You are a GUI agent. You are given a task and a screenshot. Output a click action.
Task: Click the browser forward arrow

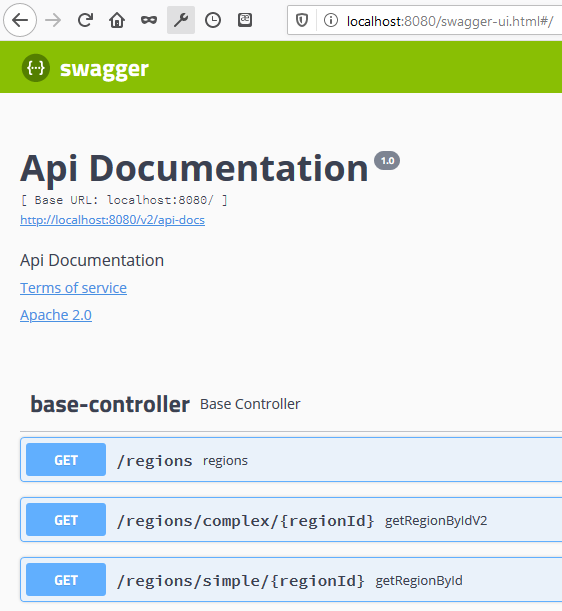53,20
